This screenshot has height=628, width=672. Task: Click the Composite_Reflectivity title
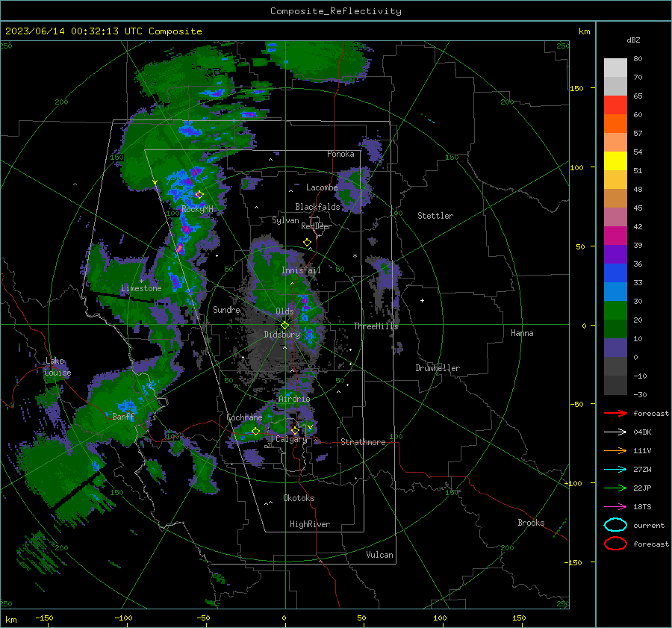336,11
